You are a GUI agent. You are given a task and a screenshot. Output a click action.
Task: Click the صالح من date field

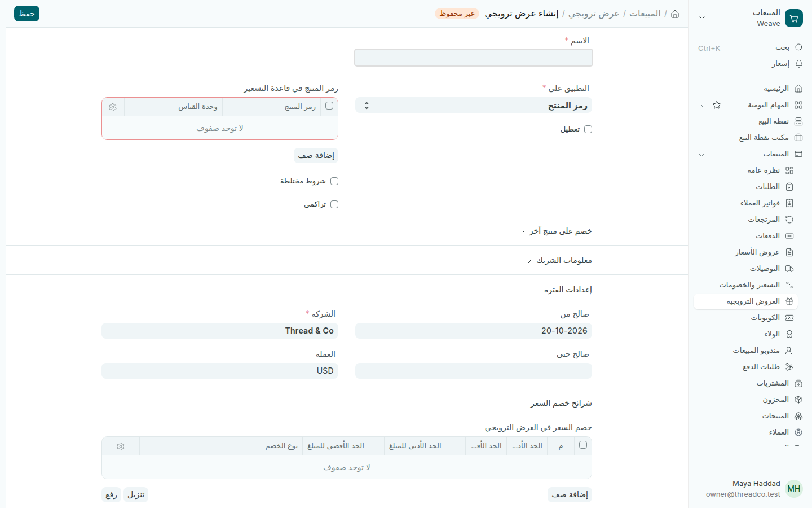point(474,331)
